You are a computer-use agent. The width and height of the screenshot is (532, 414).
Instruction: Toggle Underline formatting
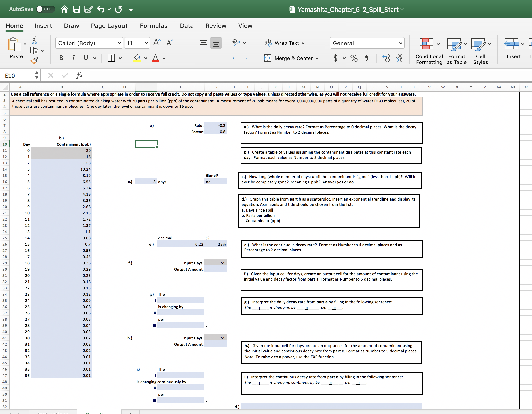86,58
